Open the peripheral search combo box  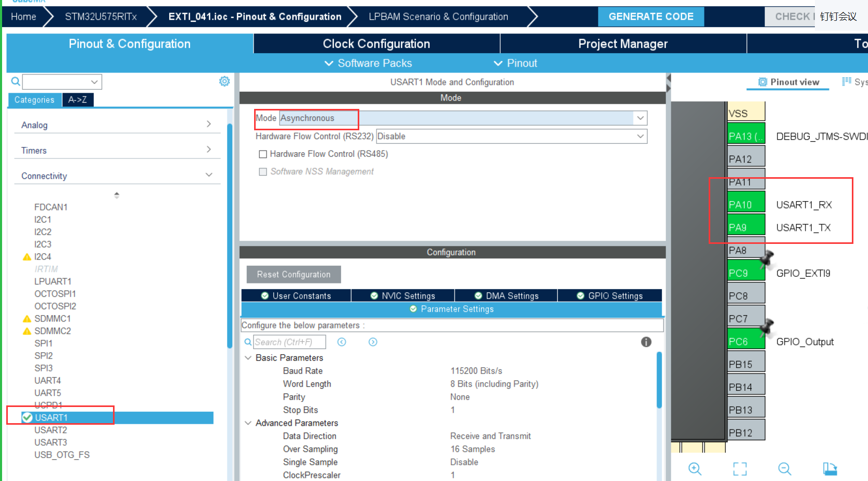click(62, 82)
